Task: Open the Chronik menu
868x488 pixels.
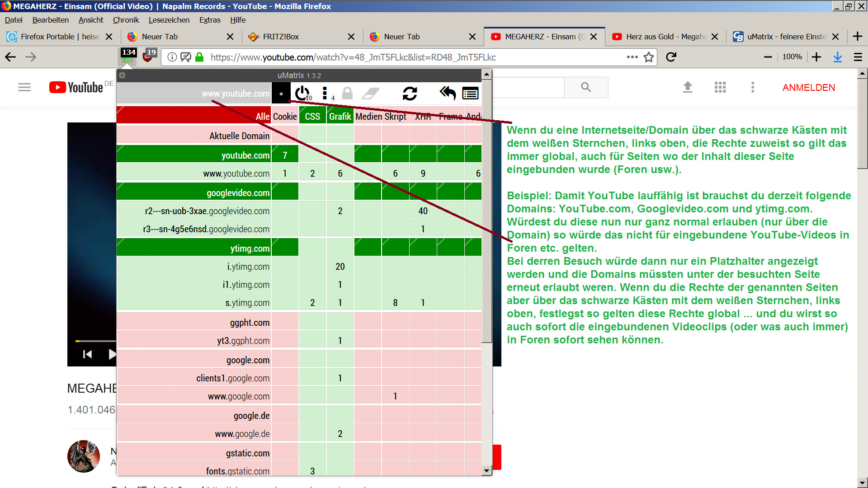Action: [x=126, y=20]
